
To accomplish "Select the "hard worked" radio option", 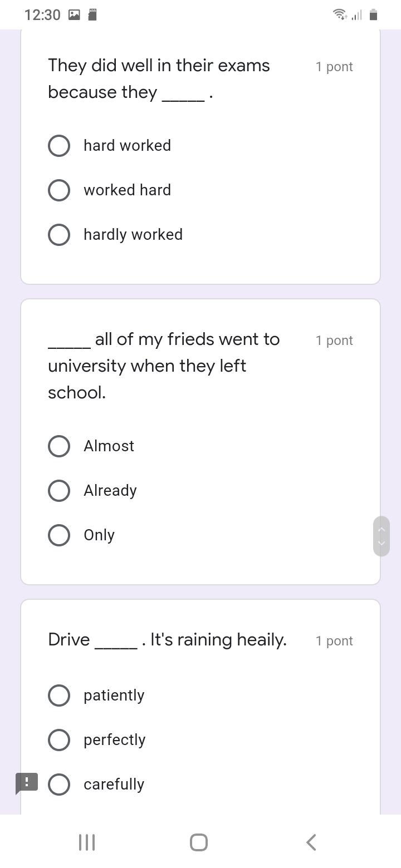I will (x=59, y=146).
